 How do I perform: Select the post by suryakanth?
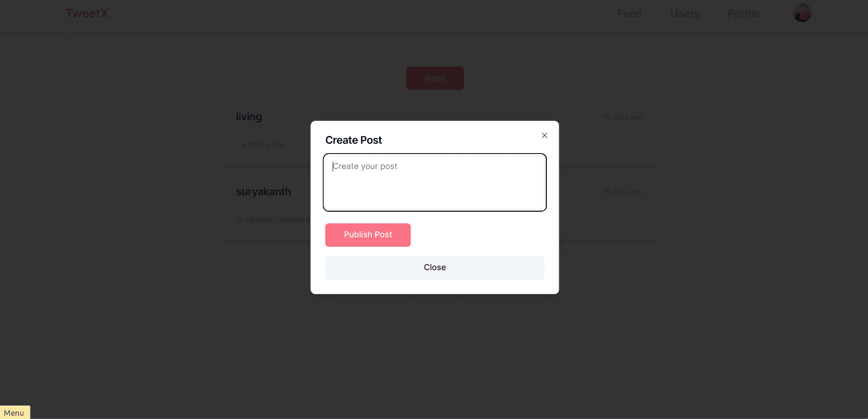tap(263, 191)
